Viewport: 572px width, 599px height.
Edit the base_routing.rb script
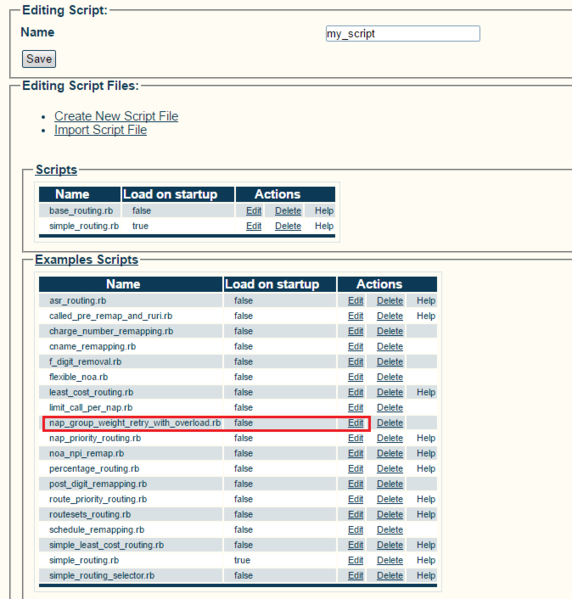(x=254, y=210)
